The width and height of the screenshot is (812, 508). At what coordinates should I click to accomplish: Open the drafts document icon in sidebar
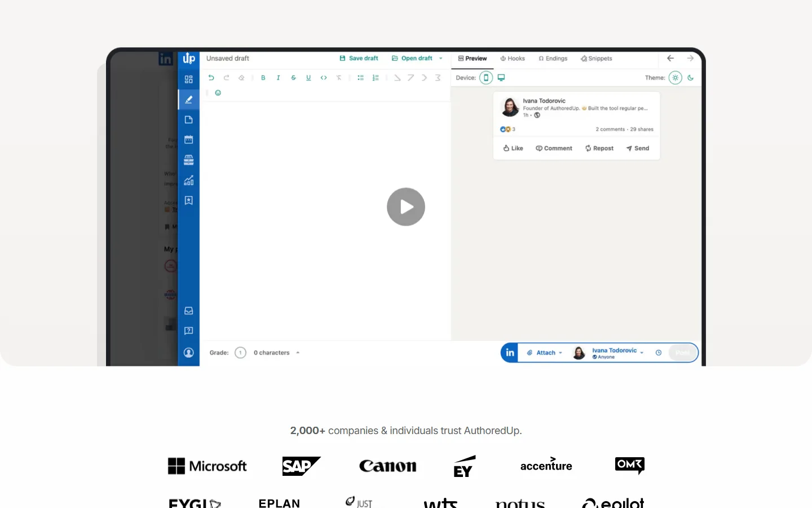point(189,120)
